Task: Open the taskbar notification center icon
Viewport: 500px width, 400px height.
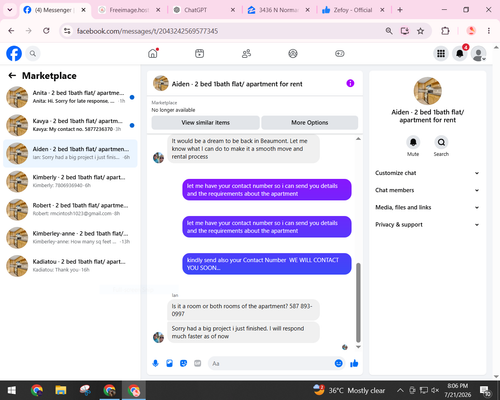Action: click(485, 390)
